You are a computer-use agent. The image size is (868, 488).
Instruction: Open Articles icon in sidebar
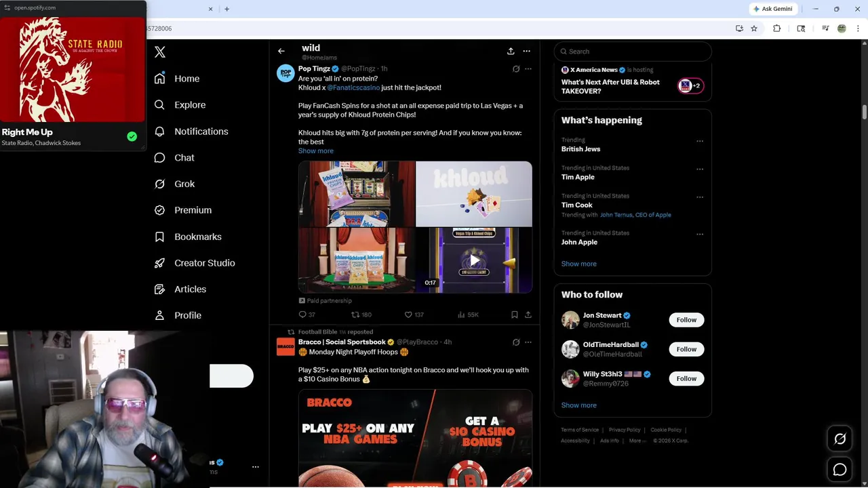coord(159,289)
